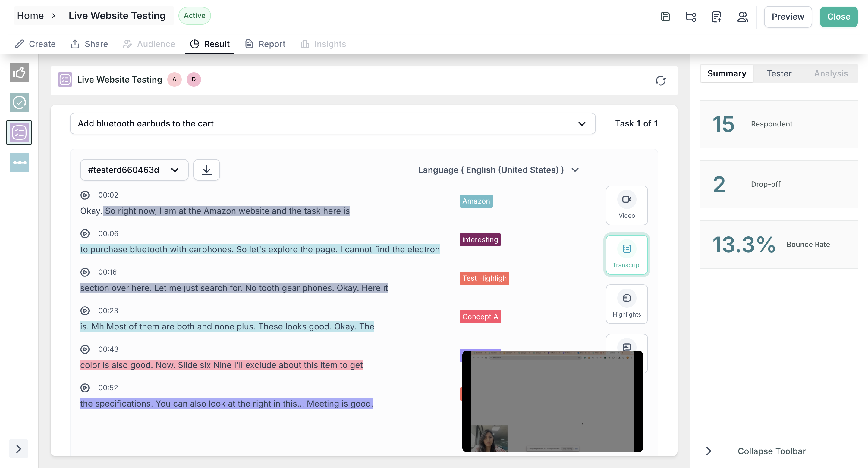Click the Home breadcrumb link
This screenshot has width=868, height=468.
(30, 15)
